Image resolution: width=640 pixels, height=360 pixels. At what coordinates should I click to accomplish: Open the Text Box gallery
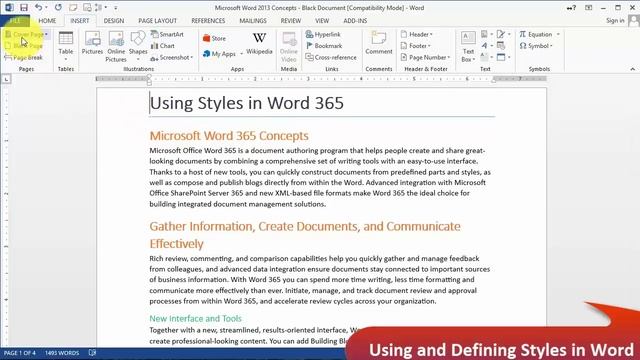[x=468, y=47]
